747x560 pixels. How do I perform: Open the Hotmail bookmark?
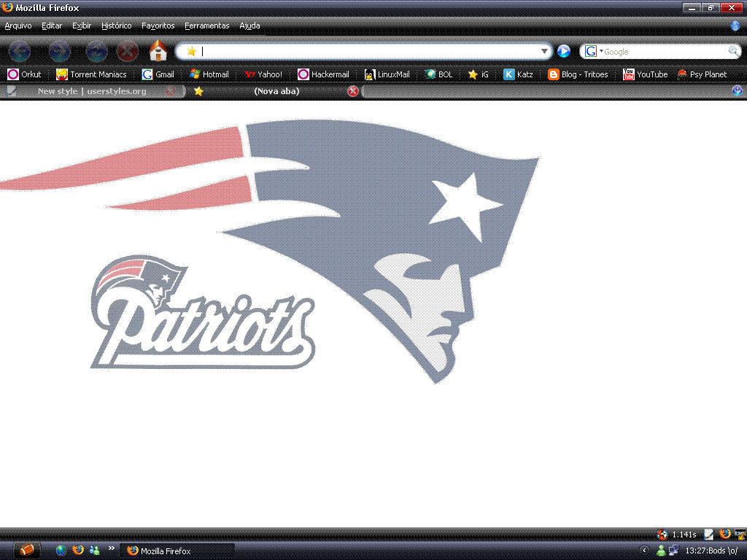209,74
